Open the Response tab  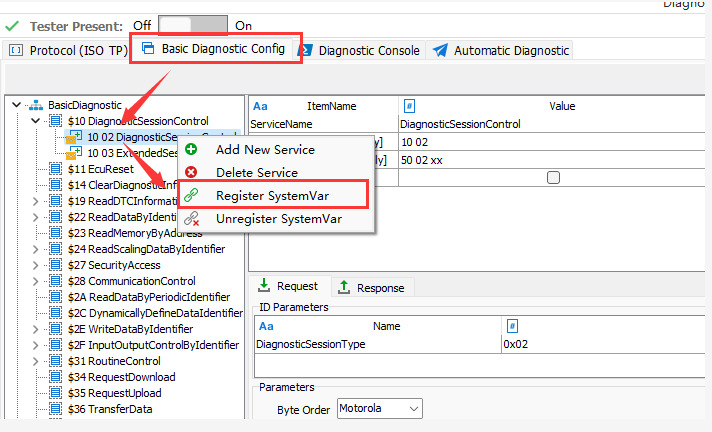point(372,287)
